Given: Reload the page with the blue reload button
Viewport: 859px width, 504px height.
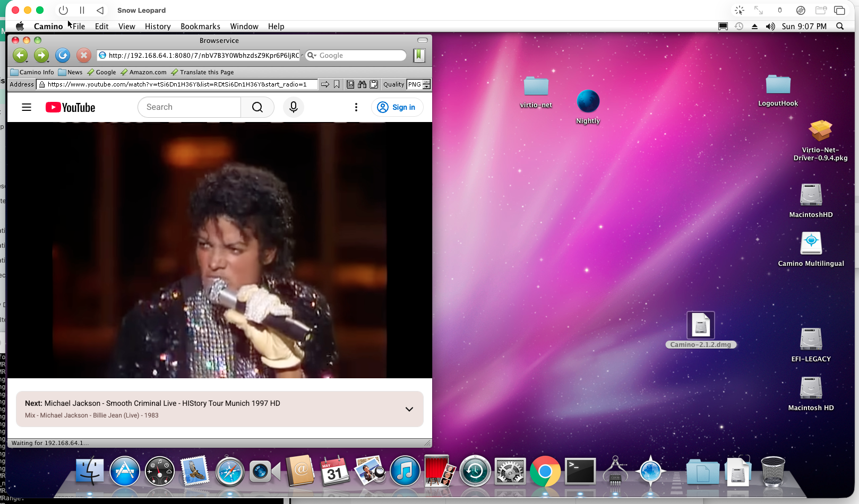Looking at the screenshot, I should [63, 55].
